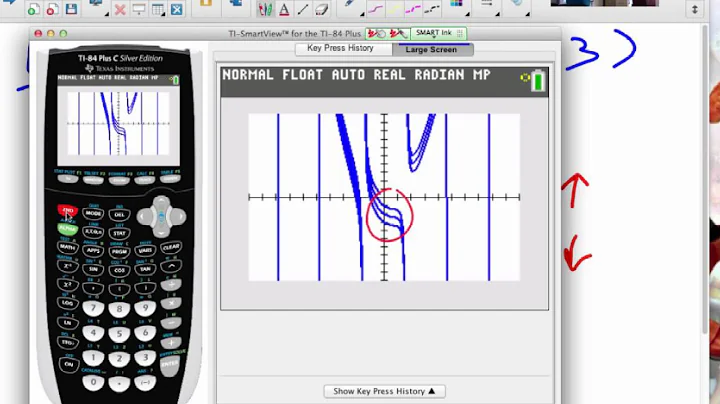The height and width of the screenshot is (404, 720).
Task: Click the x inverse calculator key
Action: [68, 266]
